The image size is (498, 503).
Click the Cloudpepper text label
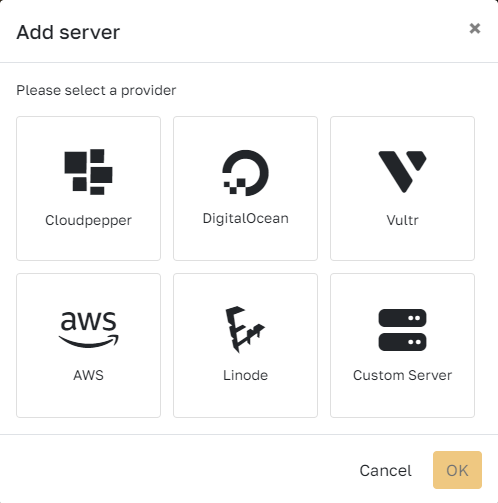pyautogui.click(x=88, y=220)
